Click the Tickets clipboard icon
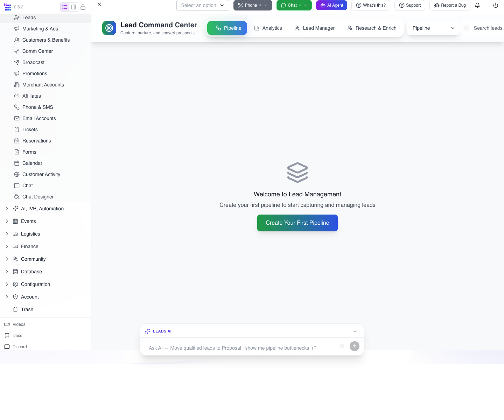The height and width of the screenshot is (420, 504). tap(17, 129)
